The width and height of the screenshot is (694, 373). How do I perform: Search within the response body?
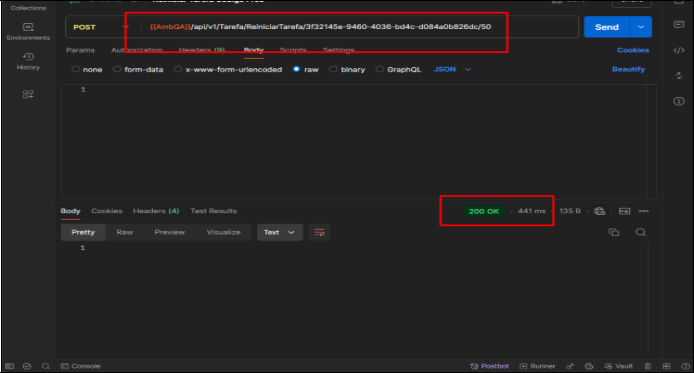(640, 232)
